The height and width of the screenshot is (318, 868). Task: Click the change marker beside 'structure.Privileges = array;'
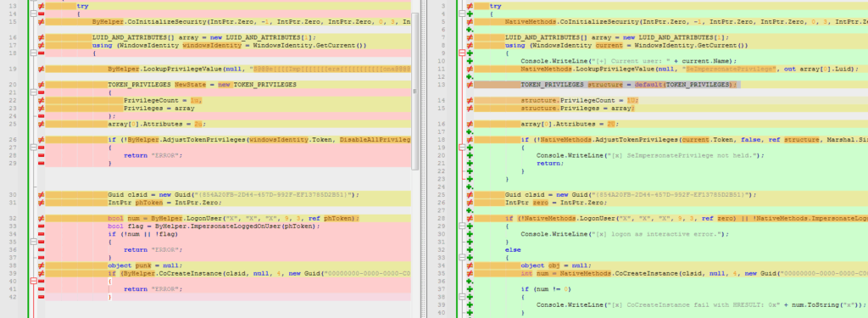tap(470, 109)
